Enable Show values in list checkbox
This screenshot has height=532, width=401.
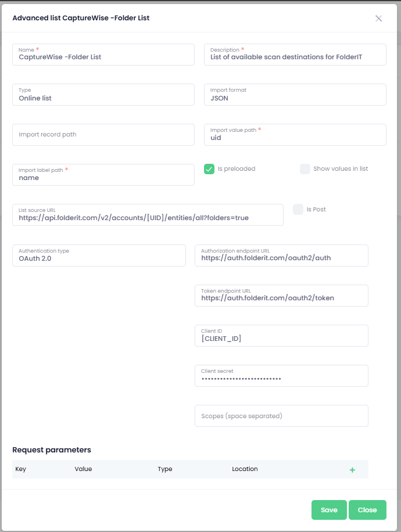point(305,169)
